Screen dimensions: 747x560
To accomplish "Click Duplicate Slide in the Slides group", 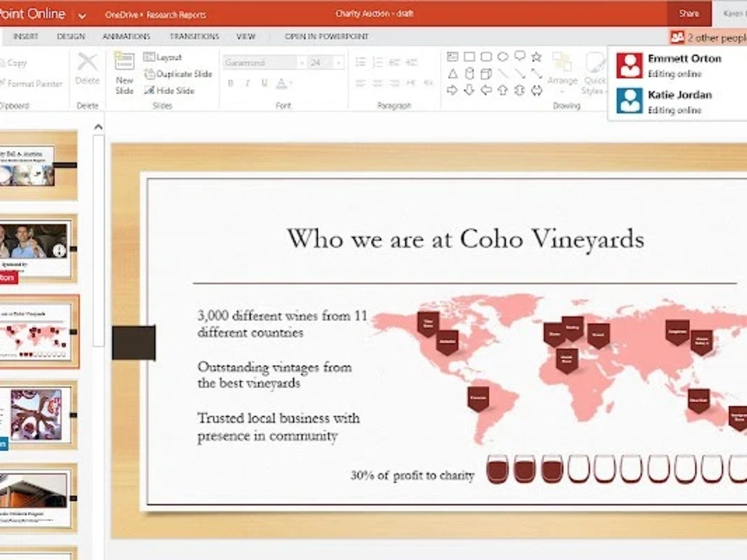I will pyautogui.click(x=179, y=74).
